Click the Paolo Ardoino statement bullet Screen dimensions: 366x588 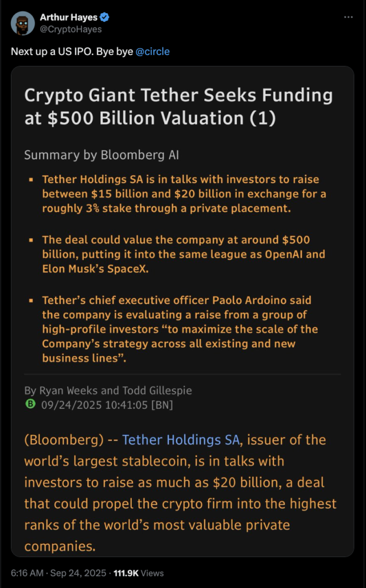[x=180, y=329]
